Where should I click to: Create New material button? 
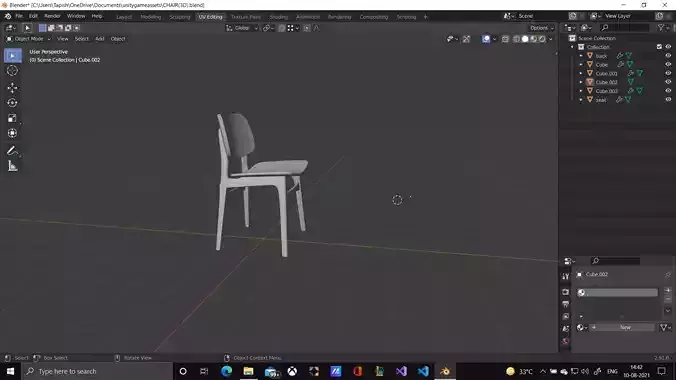622,328
